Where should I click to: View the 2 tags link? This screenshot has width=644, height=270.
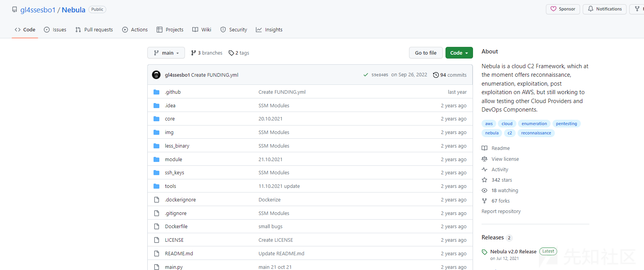point(239,53)
